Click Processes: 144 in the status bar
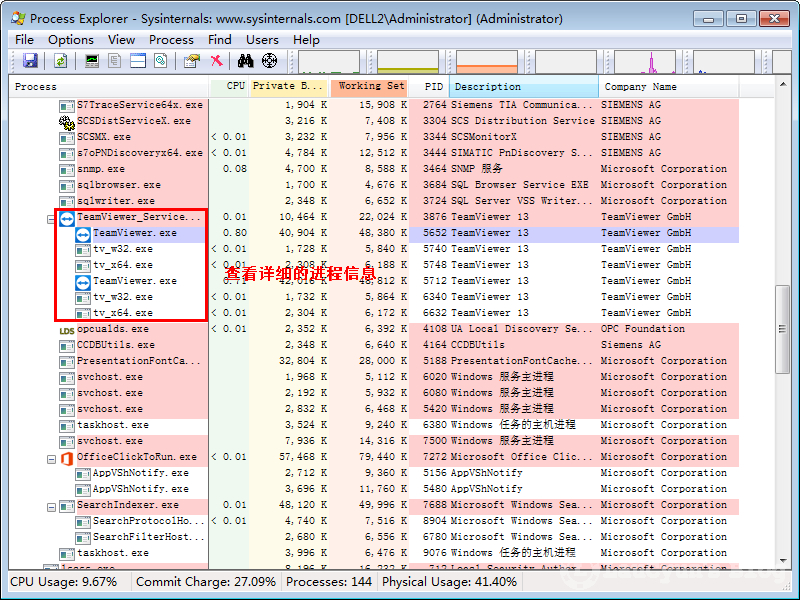 [329, 582]
